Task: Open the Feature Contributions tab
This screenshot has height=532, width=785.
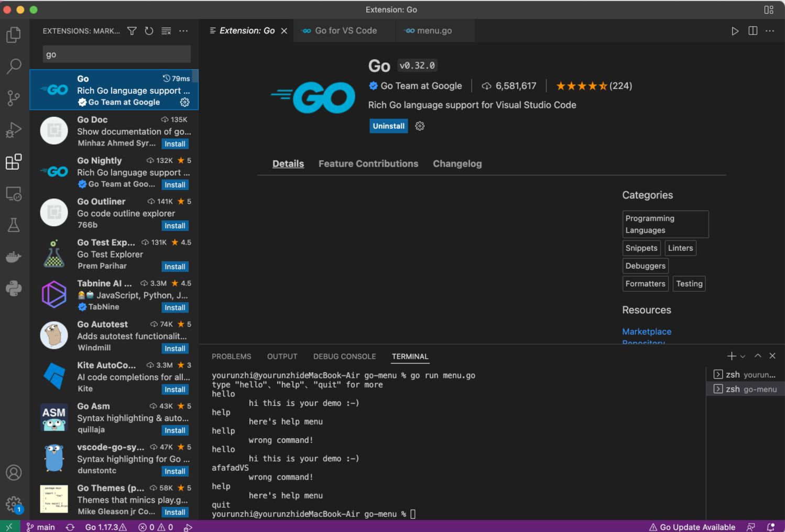Action: [x=368, y=164]
